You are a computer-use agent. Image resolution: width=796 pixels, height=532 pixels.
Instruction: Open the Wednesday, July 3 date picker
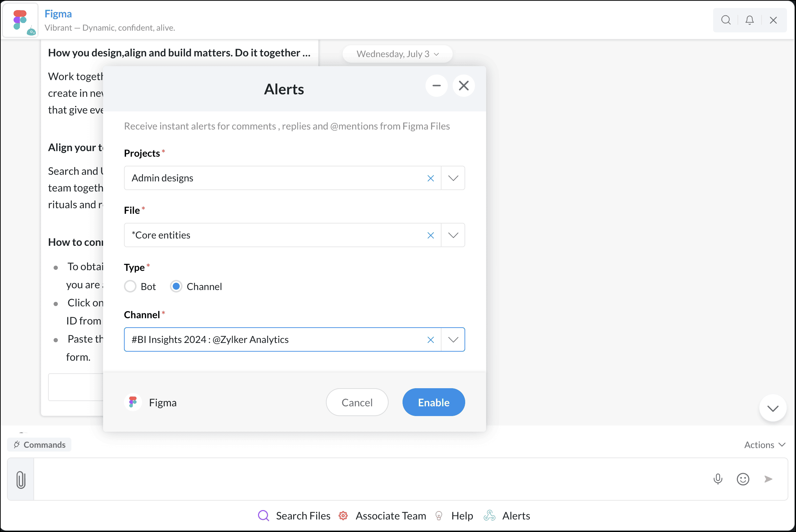click(397, 54)
